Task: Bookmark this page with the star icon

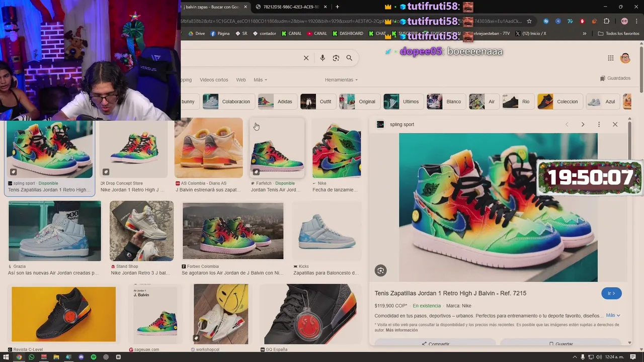Action: click(x=529, y=21)
